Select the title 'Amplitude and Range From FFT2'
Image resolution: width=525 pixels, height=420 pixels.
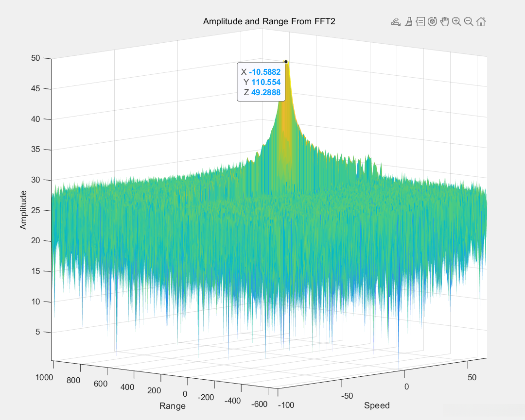269,21
